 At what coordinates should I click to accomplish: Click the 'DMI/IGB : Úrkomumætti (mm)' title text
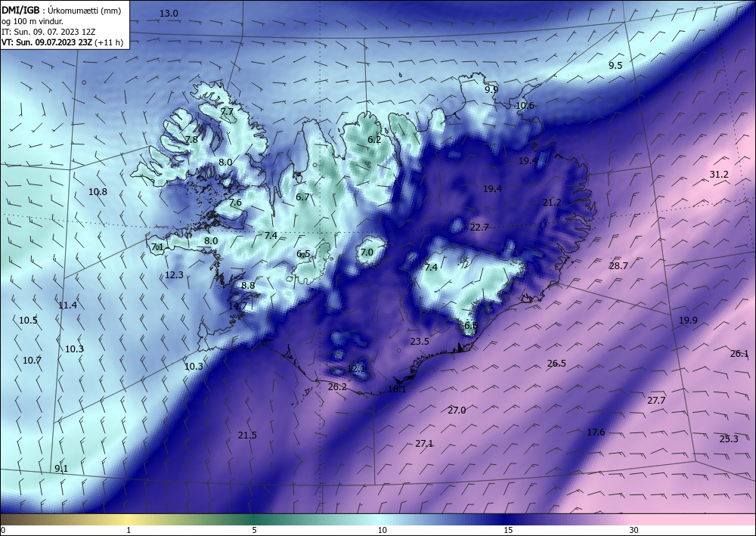point(61,11)
